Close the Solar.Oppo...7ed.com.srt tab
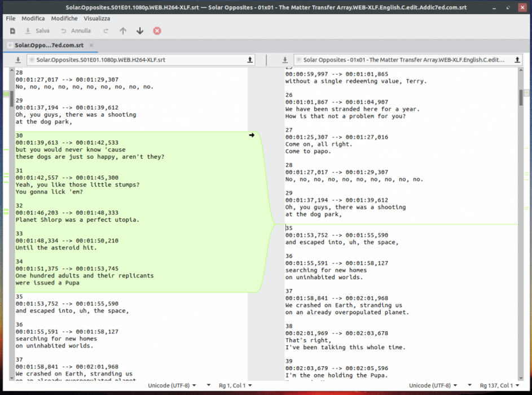Viewport: 532px width, 395px height. coord(91,45)
